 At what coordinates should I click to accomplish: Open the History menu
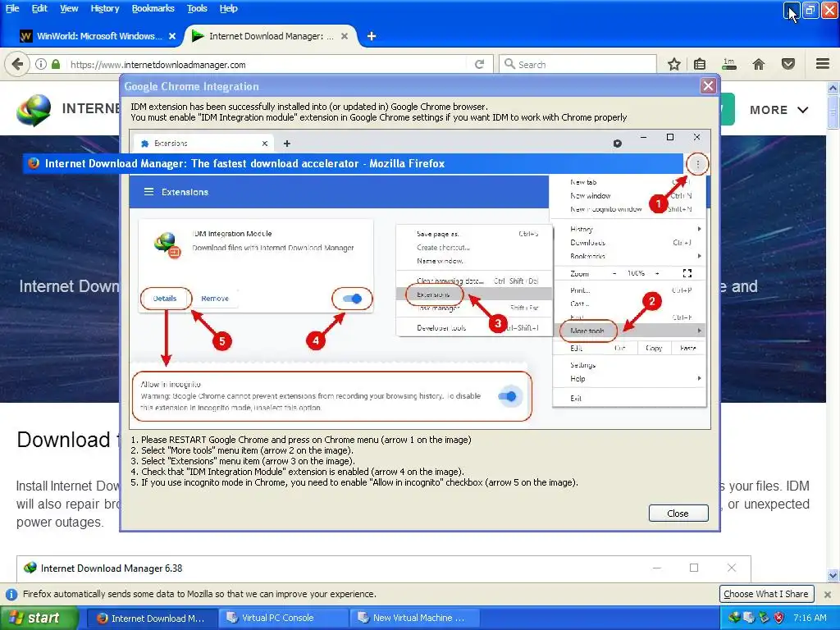(105, 8)
